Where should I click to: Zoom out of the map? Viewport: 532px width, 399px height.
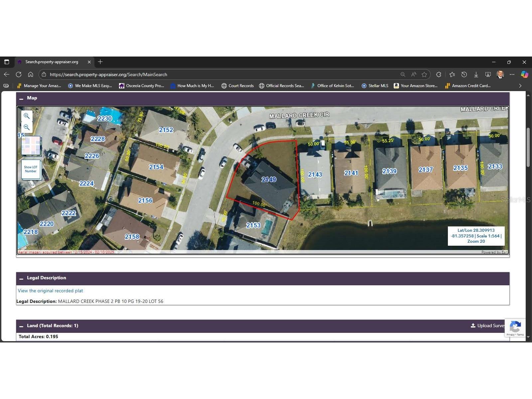(27, 127)
